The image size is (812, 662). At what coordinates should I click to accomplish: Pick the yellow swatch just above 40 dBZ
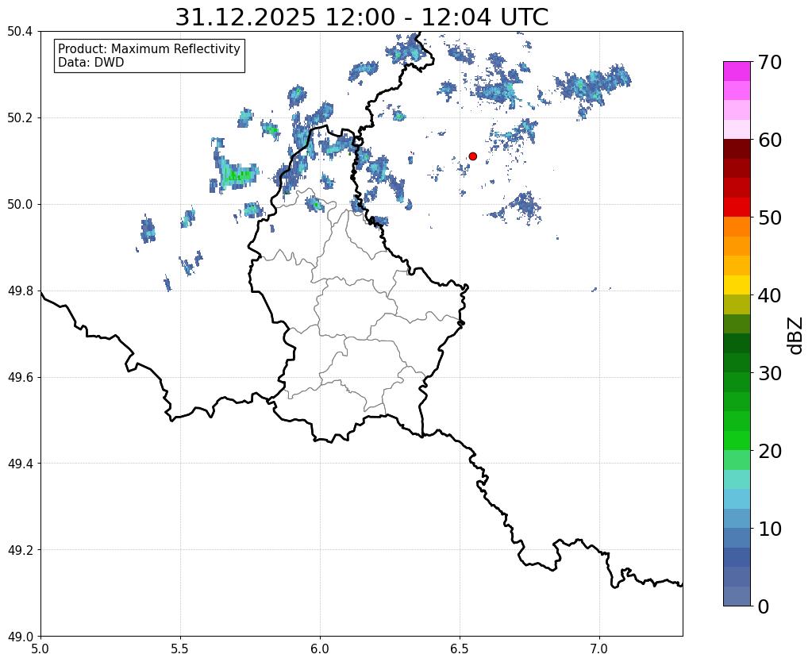737,285
